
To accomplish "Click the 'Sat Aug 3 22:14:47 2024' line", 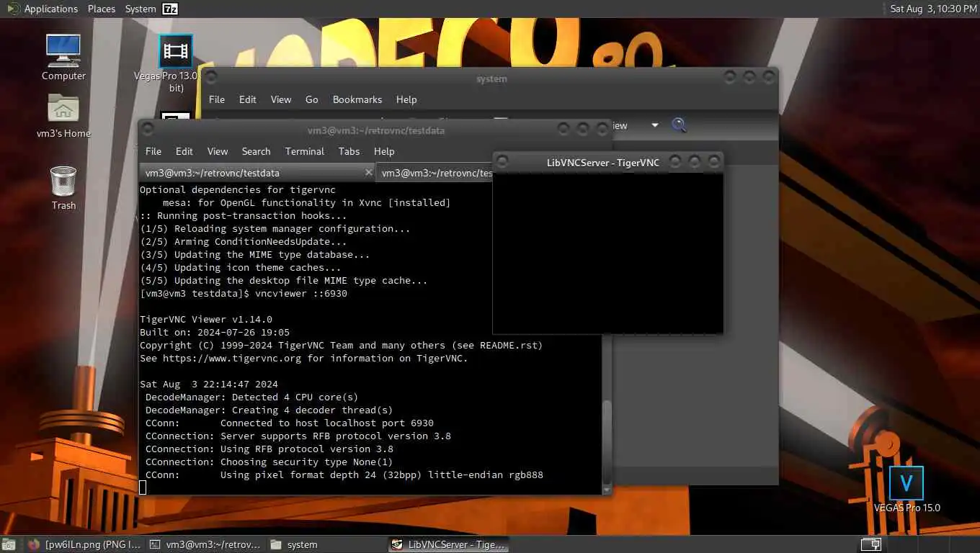I will [209, 385].
